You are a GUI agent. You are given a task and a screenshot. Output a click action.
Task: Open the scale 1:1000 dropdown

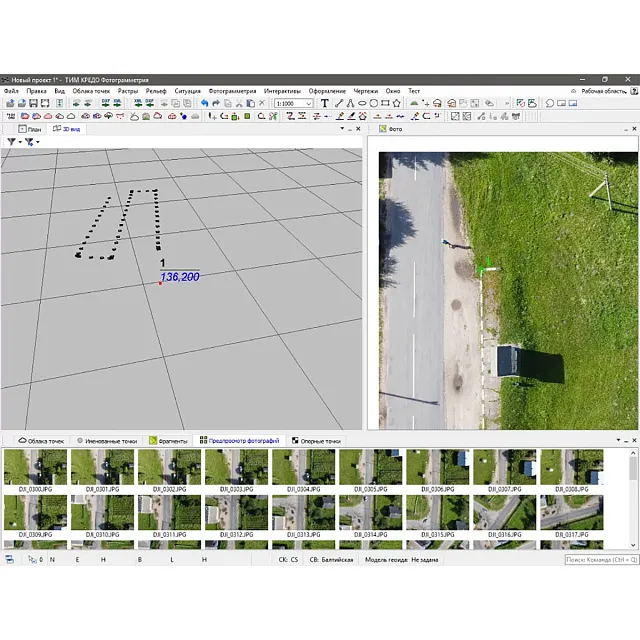click(x=309, y=103)
